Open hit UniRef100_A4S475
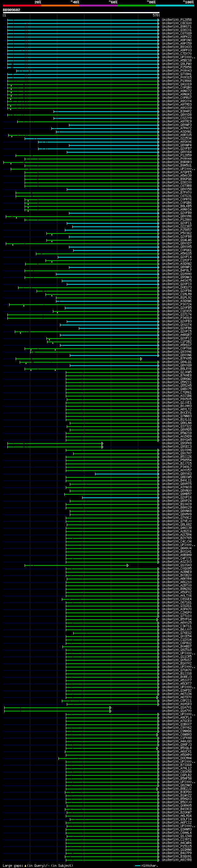Screen dimensions: 197x868 177,281
